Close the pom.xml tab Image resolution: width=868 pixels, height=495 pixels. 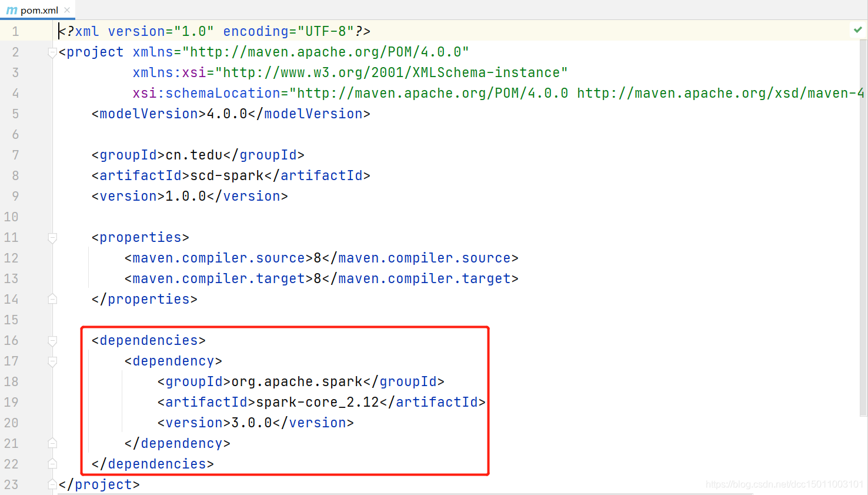(x=67, y=10)
